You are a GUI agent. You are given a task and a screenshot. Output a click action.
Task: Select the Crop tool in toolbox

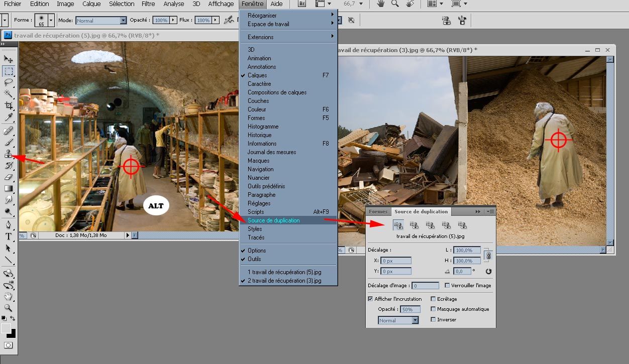click(x=9, y=105)
